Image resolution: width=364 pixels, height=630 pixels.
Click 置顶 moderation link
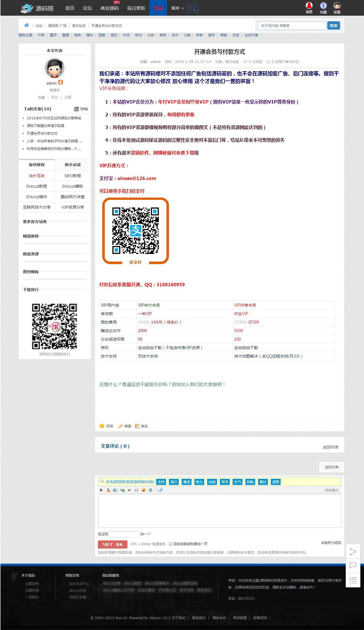click(x=53, y=35)
